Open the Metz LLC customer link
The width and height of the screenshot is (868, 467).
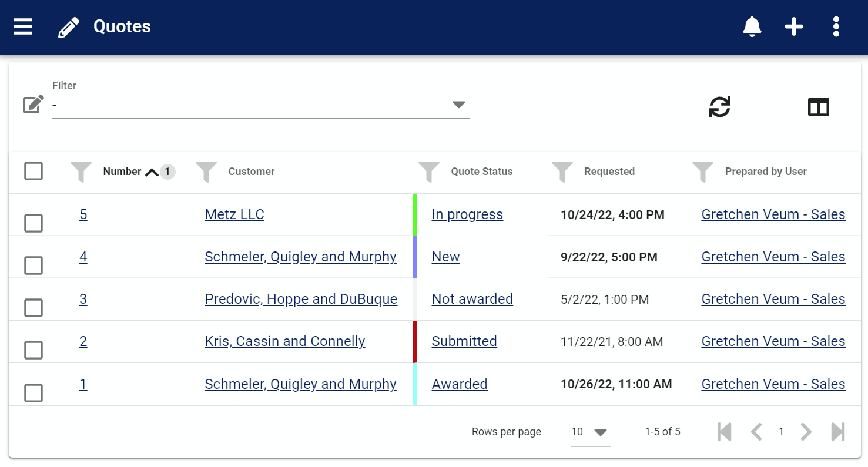pyautogui.click(x=234, y=214)
